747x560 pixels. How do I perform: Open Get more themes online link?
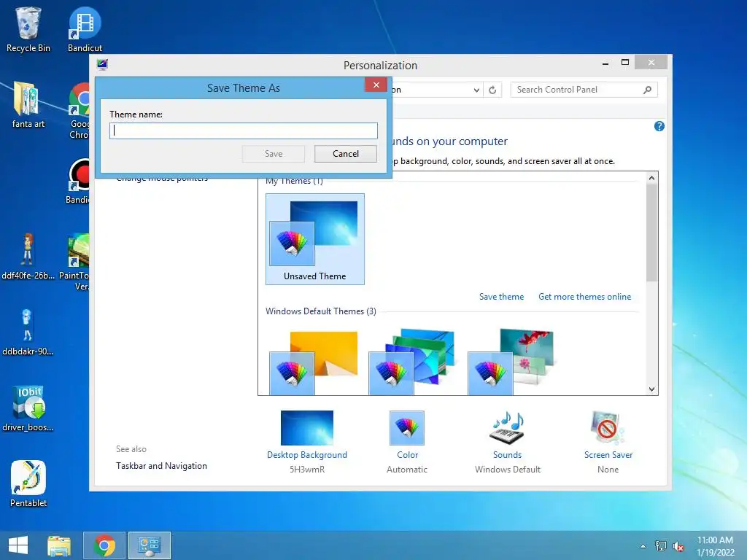[x=584, y=297]
